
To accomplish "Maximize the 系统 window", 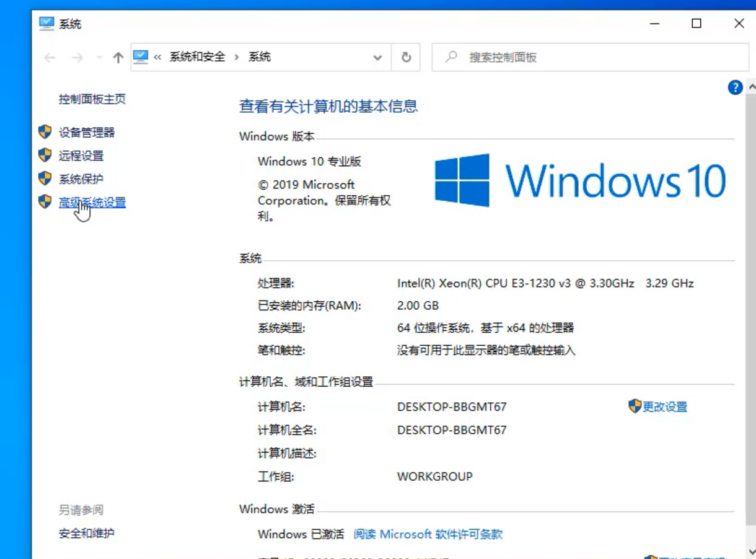I will click(x=697, y=24).
